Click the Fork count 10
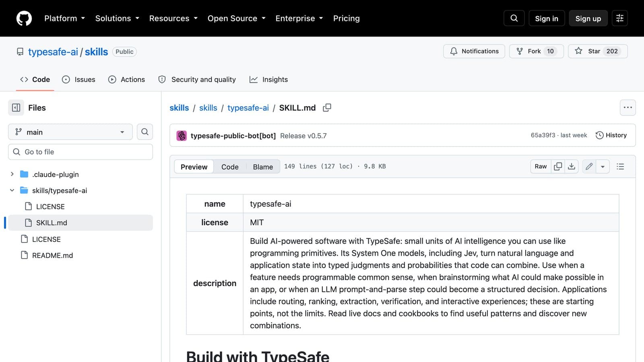The width and height of the screenshot is (644, 362). 550,51
